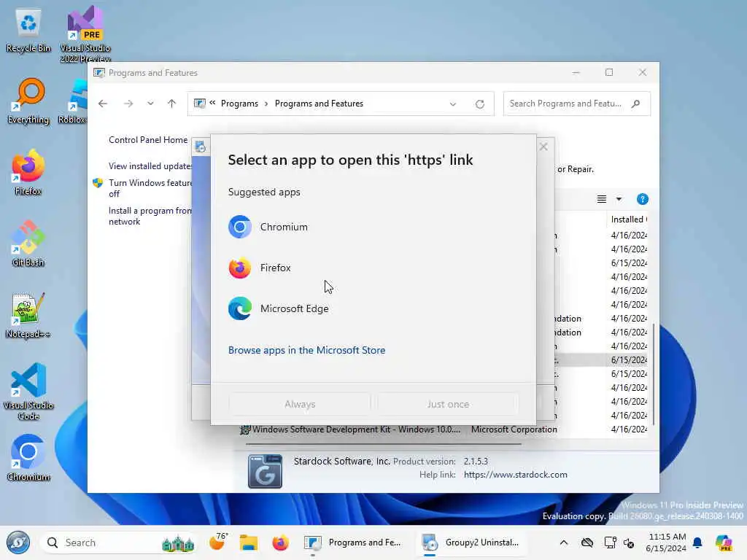Go back in Programs and Features window
Viewport: 747px width, 560px height.
(103, 104)
